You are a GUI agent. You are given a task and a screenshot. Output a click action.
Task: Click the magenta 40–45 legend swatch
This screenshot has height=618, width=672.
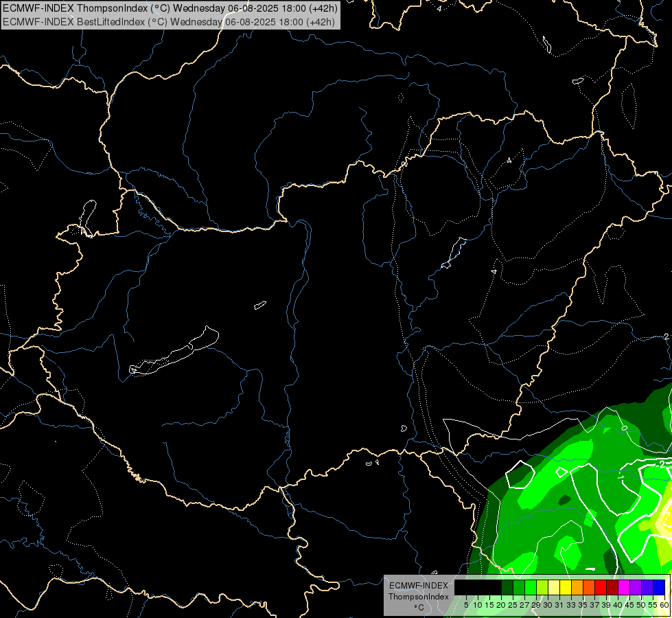[624, 587]
